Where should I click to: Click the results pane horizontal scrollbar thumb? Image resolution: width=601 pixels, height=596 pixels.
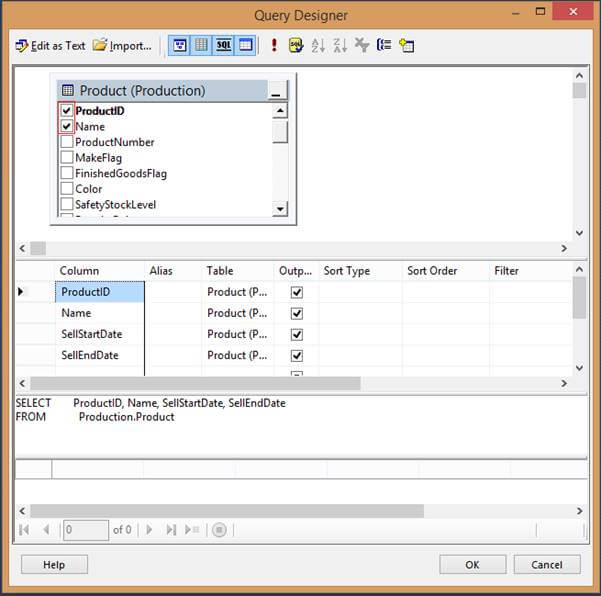[x=227, y=511]
